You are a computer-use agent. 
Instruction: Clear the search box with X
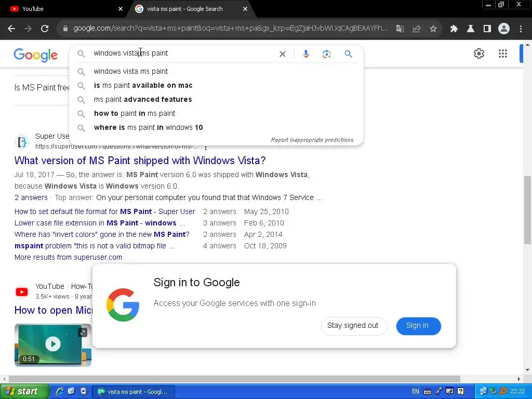(282, 54)
